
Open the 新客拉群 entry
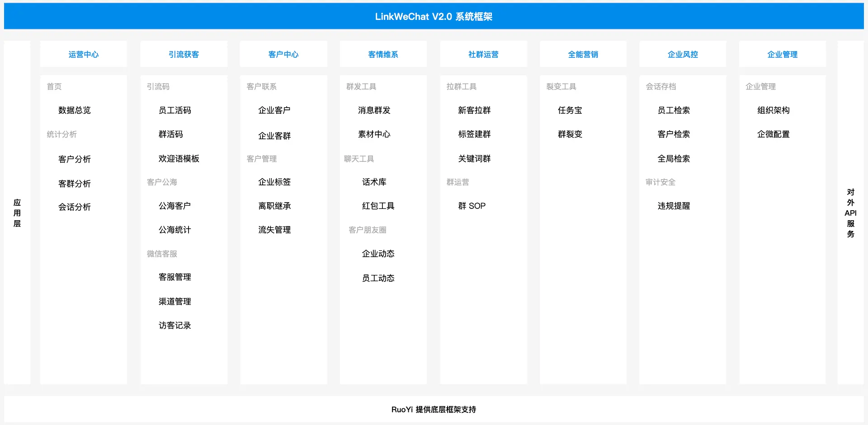point(474,110)
